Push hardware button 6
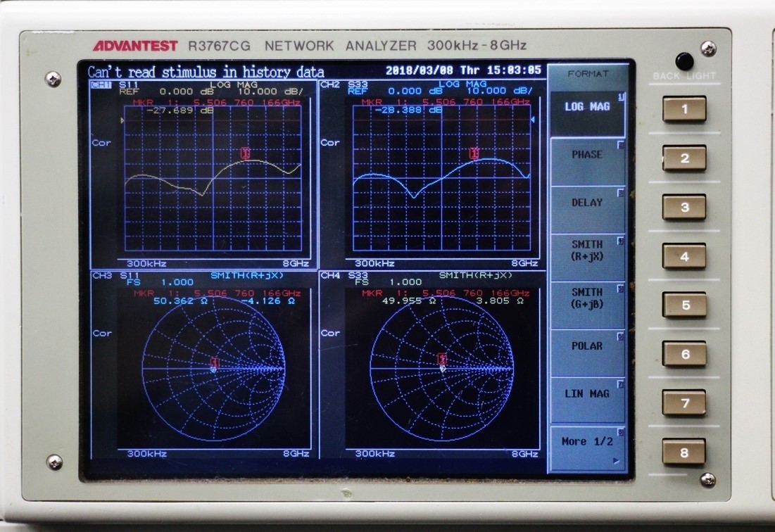The height and width of the screenshot is (532, 775). tap(684, 354)
